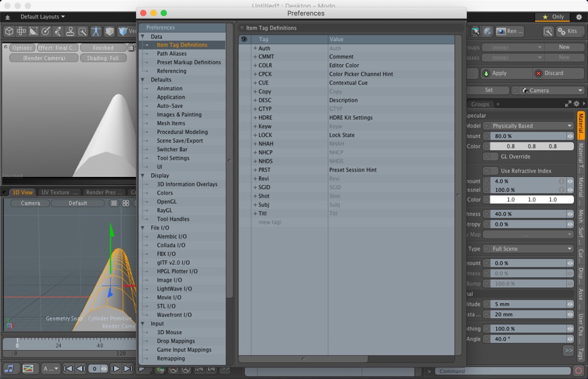Click the gear icon beside the Only tab
Viewport: 588px width, 379px height.
[579, 17]
